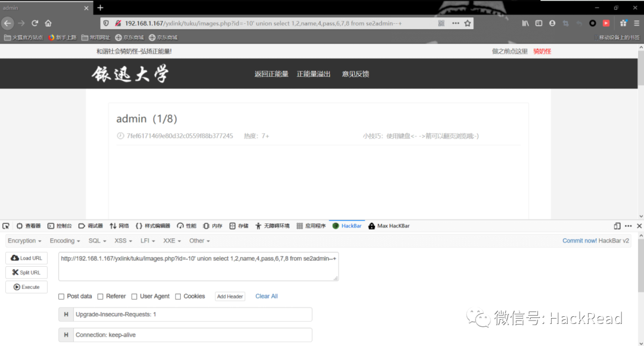Viewport: 644px width, 346px height.
Task: Switch to the 存储 storage tab
Action: pos(239,226)
